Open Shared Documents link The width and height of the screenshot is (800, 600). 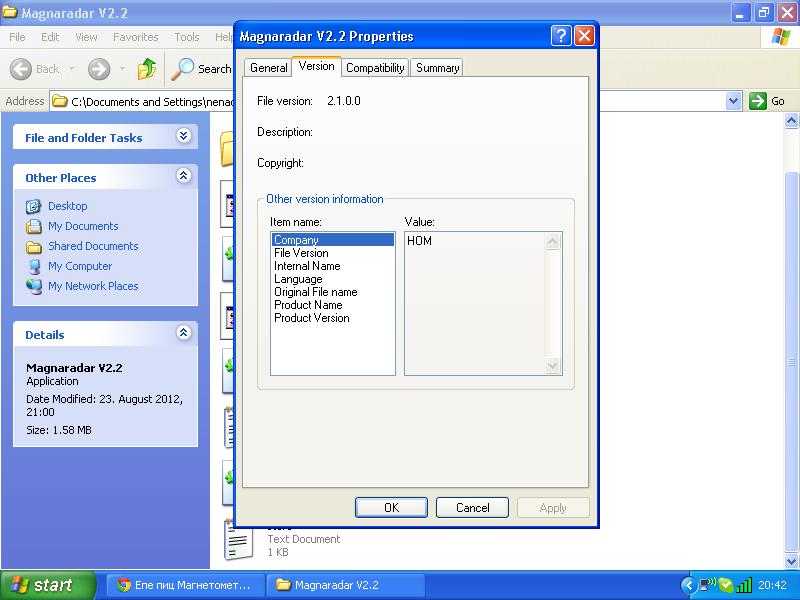93,246
